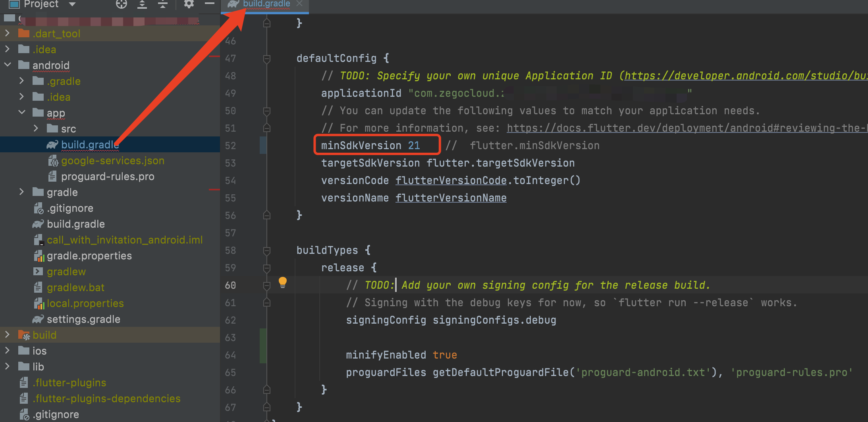The height and width of the screenshot is (422, 868).
Task: Collapse the android folder in Project view
Action: 7,65
